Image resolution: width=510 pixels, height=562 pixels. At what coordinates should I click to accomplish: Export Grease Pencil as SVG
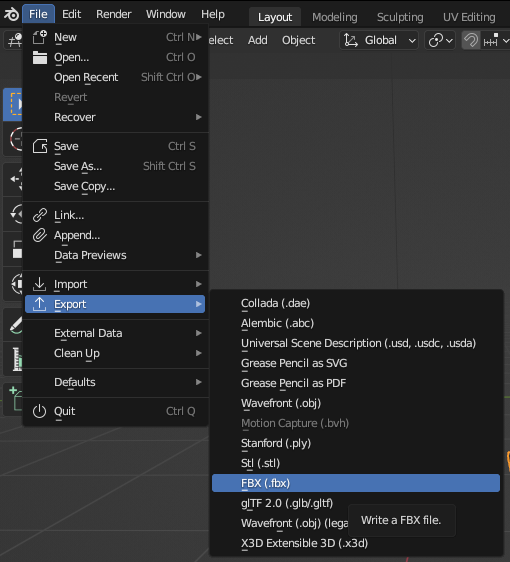tap(356, 363)
